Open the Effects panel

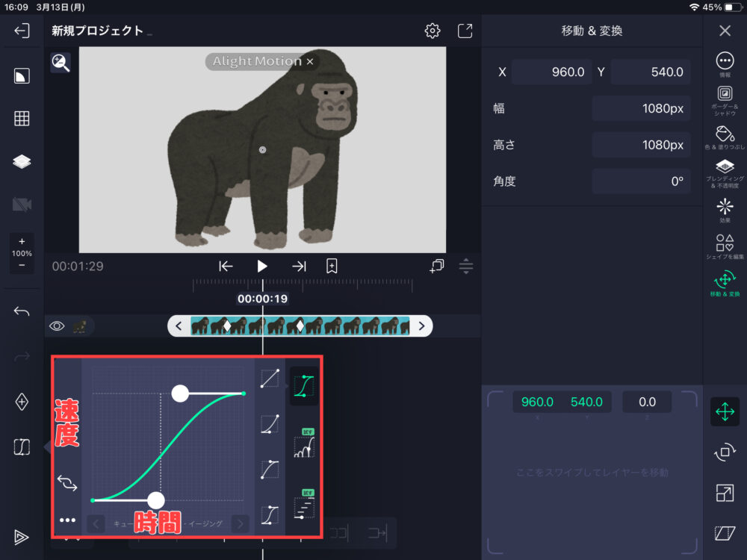click(x=724, y=209)
